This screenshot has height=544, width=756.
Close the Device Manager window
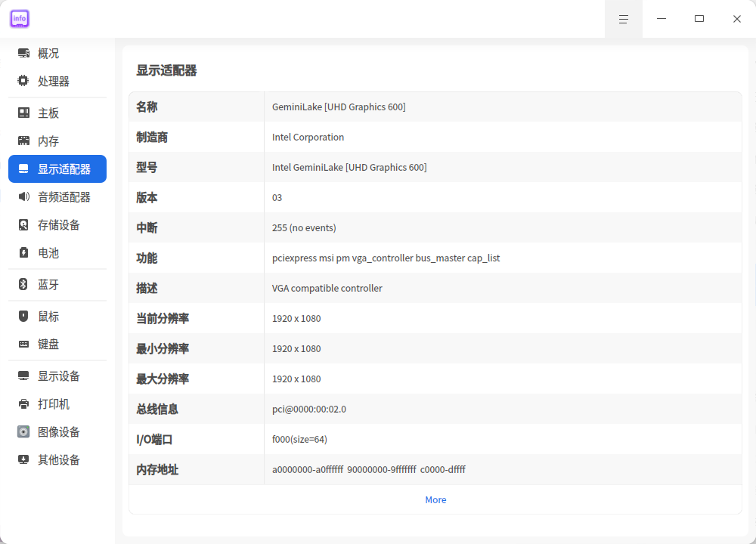pyautogui.click(x=736, y=19)
